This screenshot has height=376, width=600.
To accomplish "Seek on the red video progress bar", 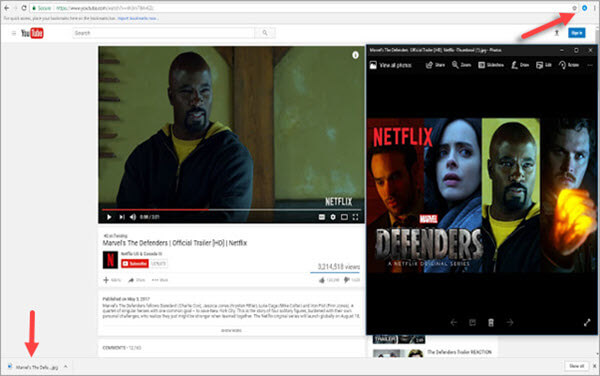I will [x=231, y=210].
